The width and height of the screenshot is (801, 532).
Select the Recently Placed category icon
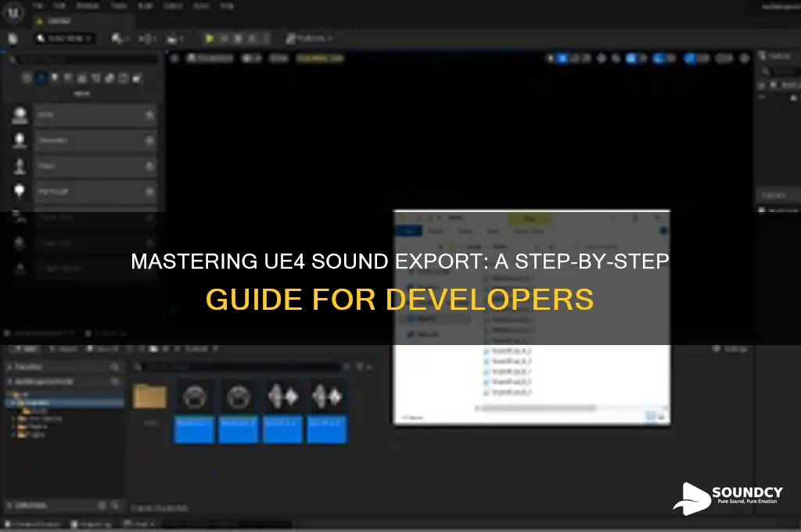[x=27, y=77]
